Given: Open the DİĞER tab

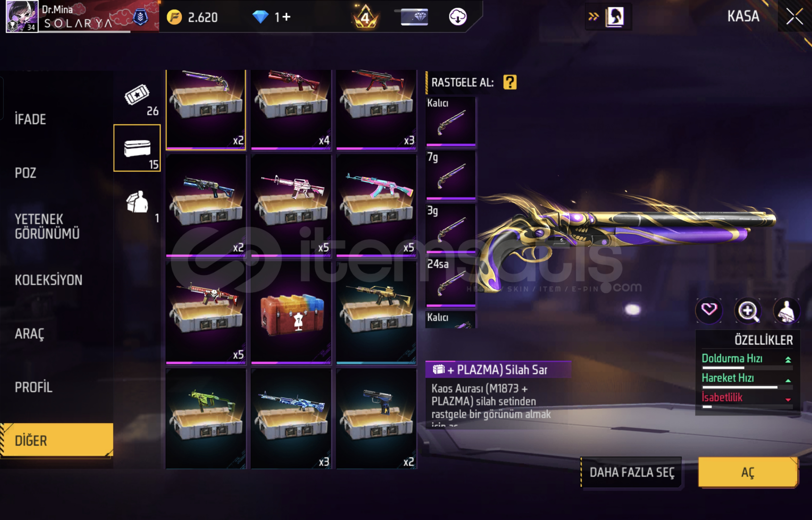Looking at the screenshot, I should coord(57,440).
